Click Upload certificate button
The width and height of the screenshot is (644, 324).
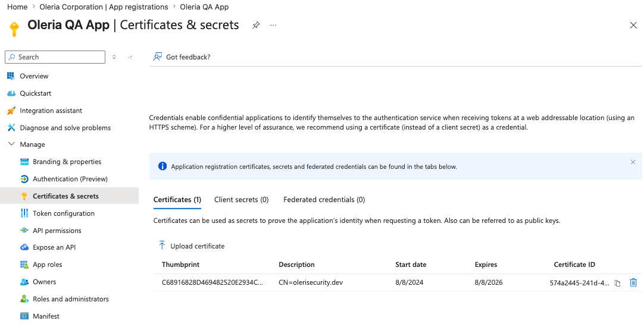pyautogui.click(x=192, y=246)
